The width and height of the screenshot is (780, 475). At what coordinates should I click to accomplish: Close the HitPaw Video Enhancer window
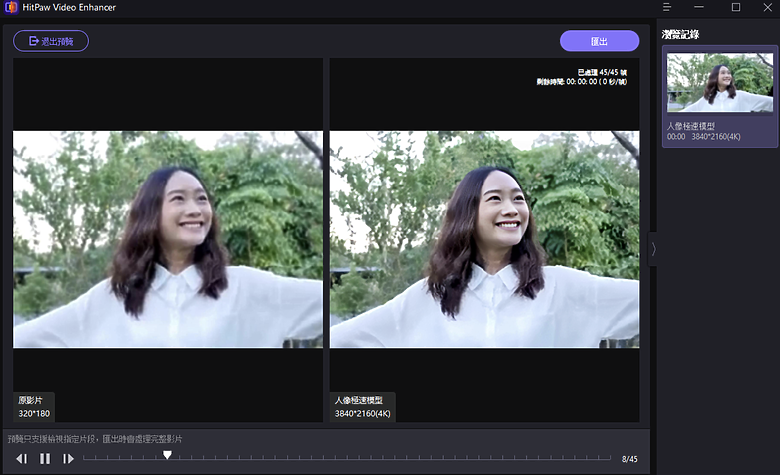click(768, 7)
